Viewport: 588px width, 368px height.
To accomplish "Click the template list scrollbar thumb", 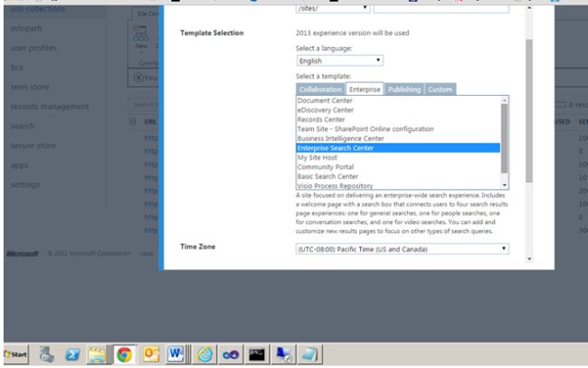I will (x=505, y=138).
